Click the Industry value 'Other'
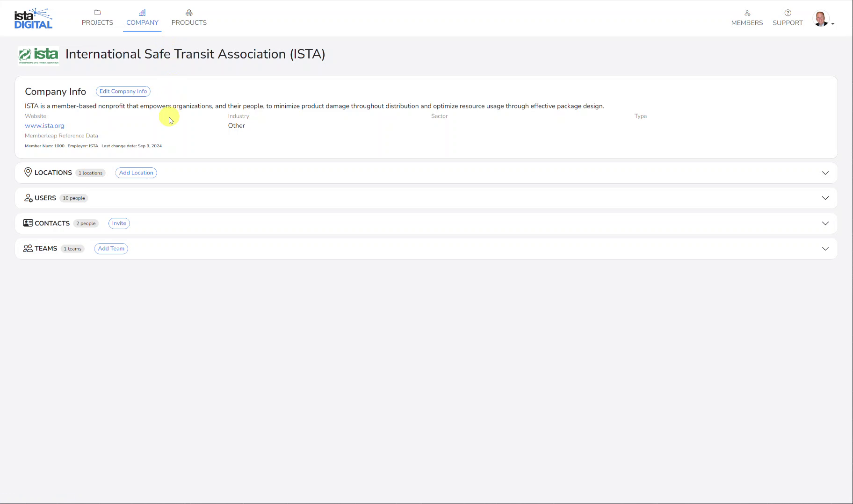 (237, 126)
